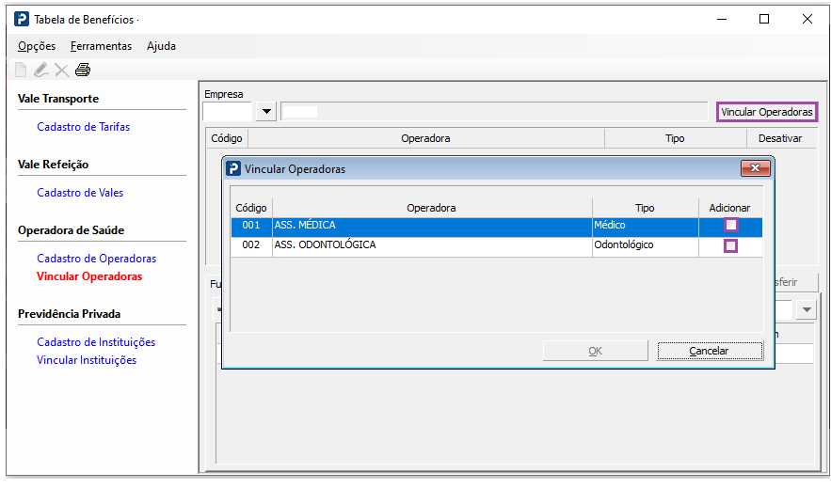Click the Previdência Privada section heading

pyautogui.click(x=69, y=314)
